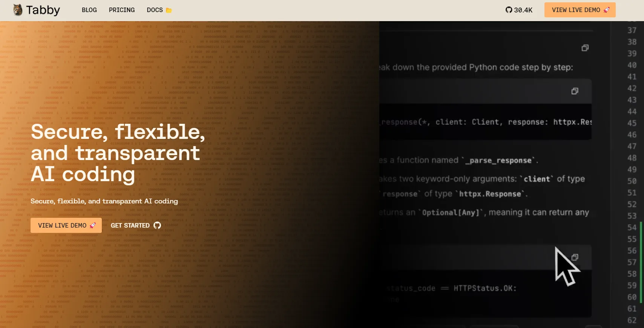The height and width of the screenshot is (328, 644).
Task: Click the GET STARTED link
Action: 130,225
